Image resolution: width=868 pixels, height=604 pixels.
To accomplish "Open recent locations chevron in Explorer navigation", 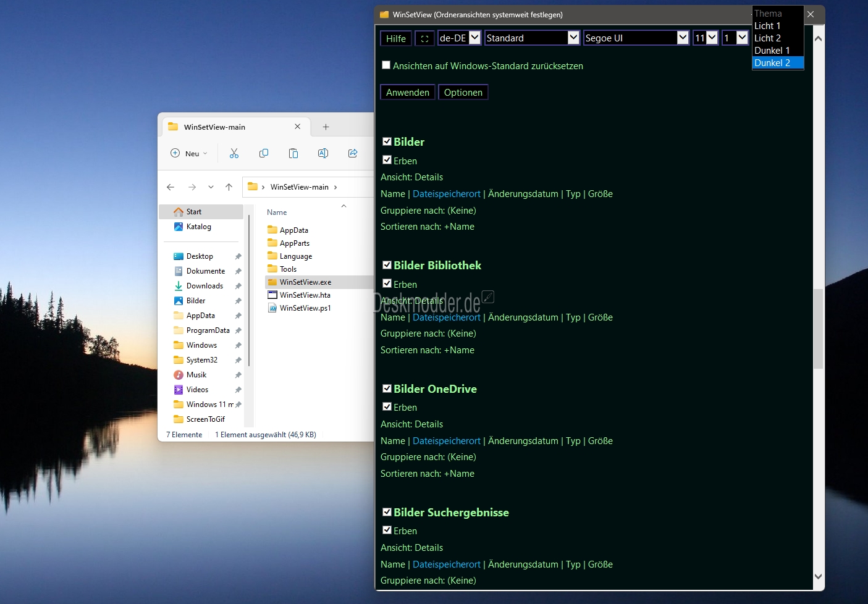I will 211,187.
